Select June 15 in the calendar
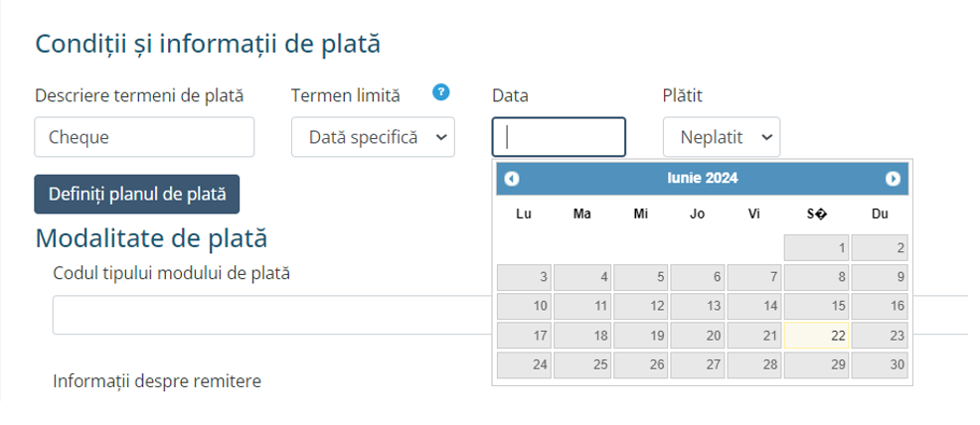Screen dimensions: 980x425 click(x=816, y=307)
